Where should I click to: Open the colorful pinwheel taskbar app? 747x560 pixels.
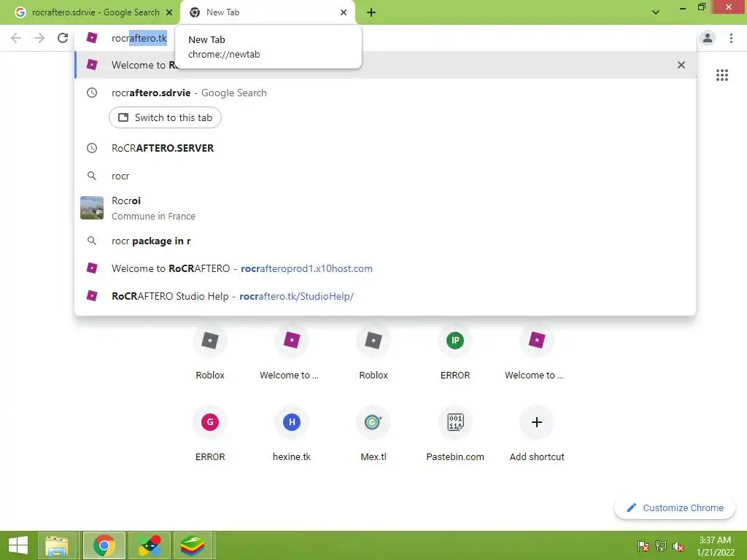pyautogui.click(x=149, y=545)
